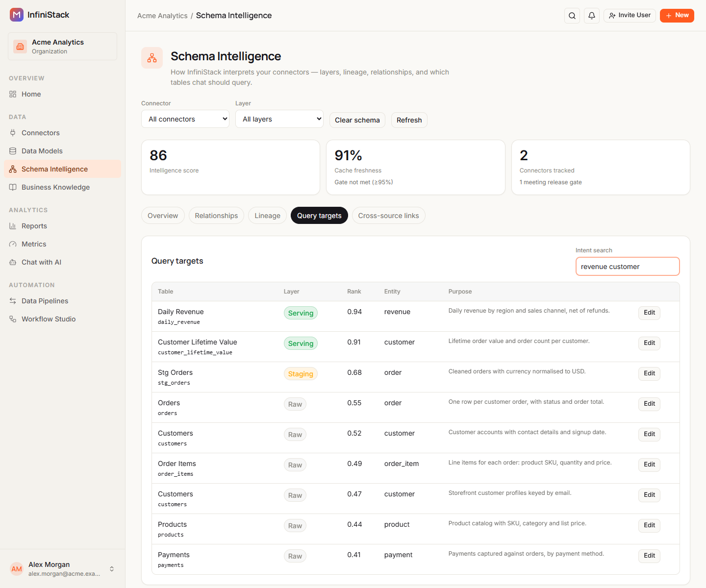Screen dimensions: 706x588
Task: Click the AM user avatar
Action: pyautogui.click(x=17, y=569)
